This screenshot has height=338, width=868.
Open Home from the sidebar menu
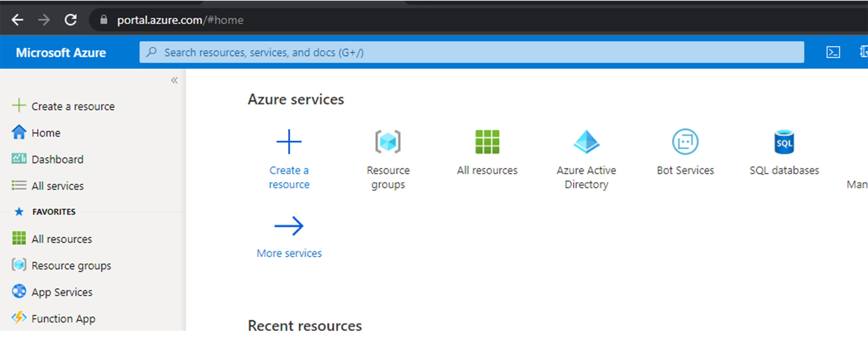pos(46,133)
